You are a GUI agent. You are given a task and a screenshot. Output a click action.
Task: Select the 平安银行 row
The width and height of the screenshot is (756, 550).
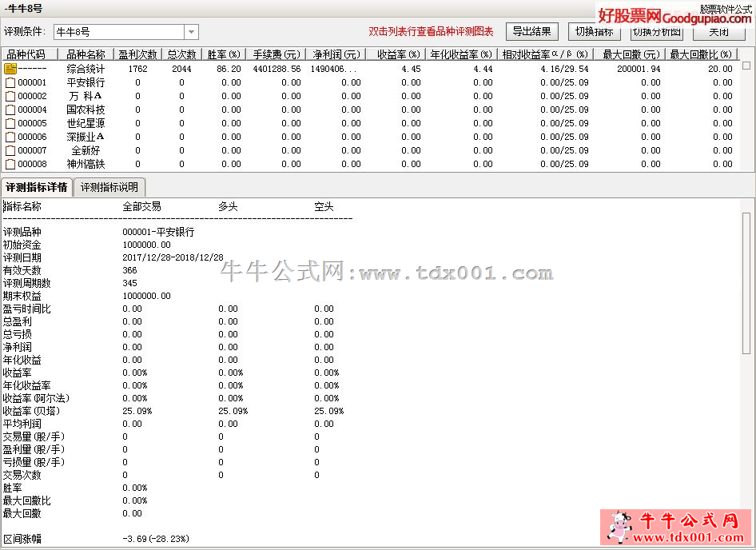tap(370, 82)
